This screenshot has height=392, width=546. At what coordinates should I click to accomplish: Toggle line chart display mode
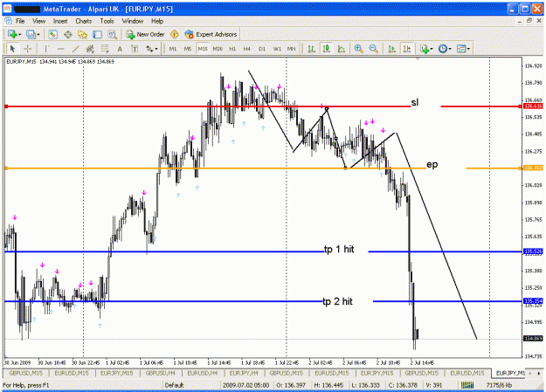(342, 49)
